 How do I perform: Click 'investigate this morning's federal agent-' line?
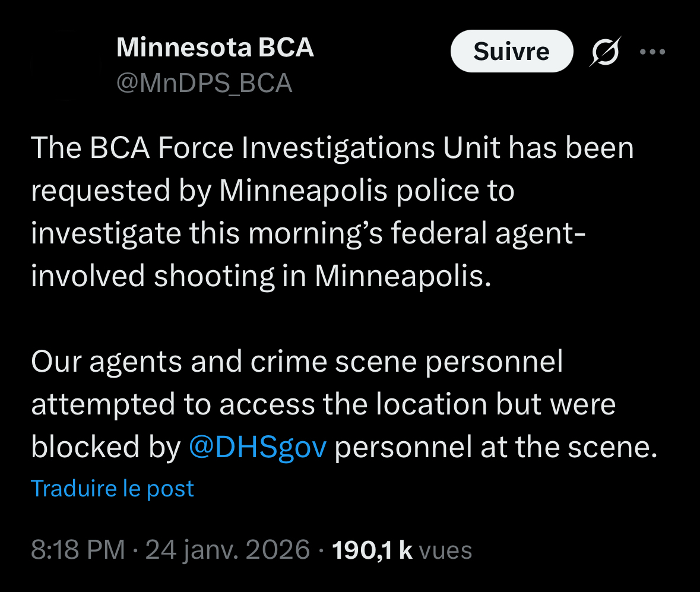pos(309,233)
